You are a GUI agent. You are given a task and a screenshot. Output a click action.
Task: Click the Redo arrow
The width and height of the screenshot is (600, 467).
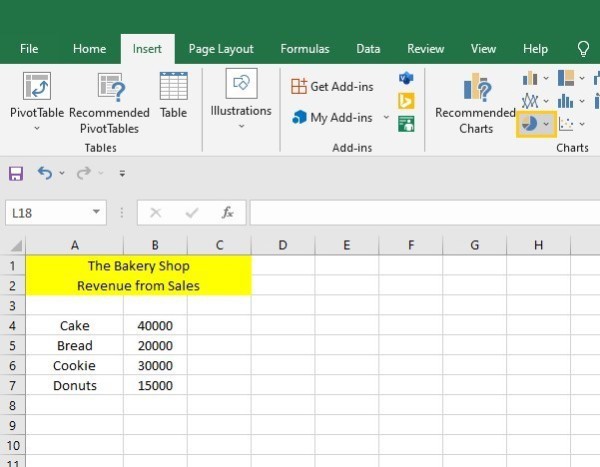click(84, 173)
